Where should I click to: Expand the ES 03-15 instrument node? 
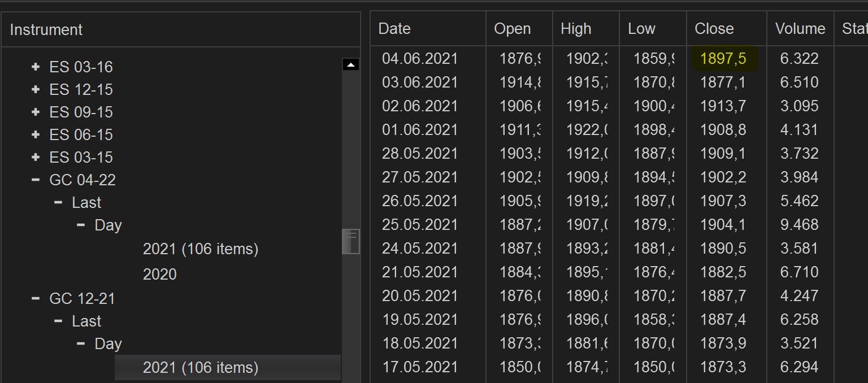click(x=36, y=157)
